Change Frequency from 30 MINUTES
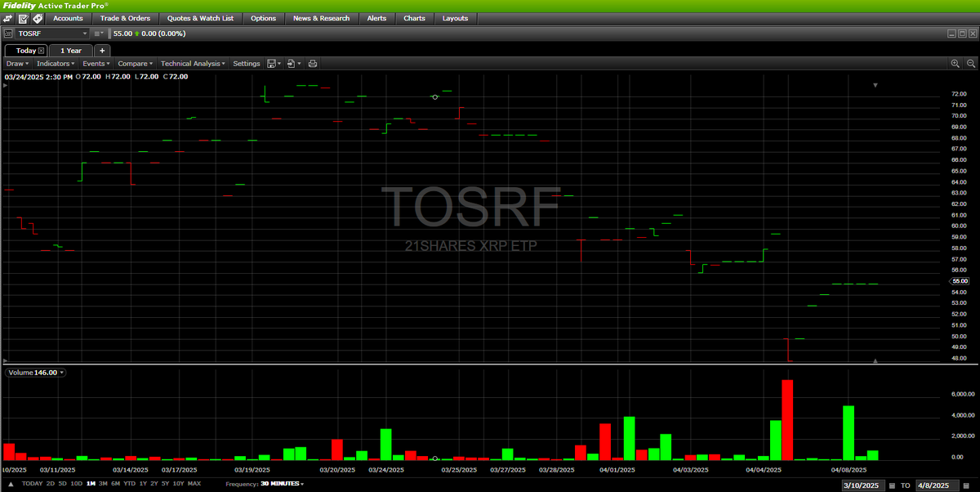Screen dimensions: 980x492 click(x=281, y=484)
